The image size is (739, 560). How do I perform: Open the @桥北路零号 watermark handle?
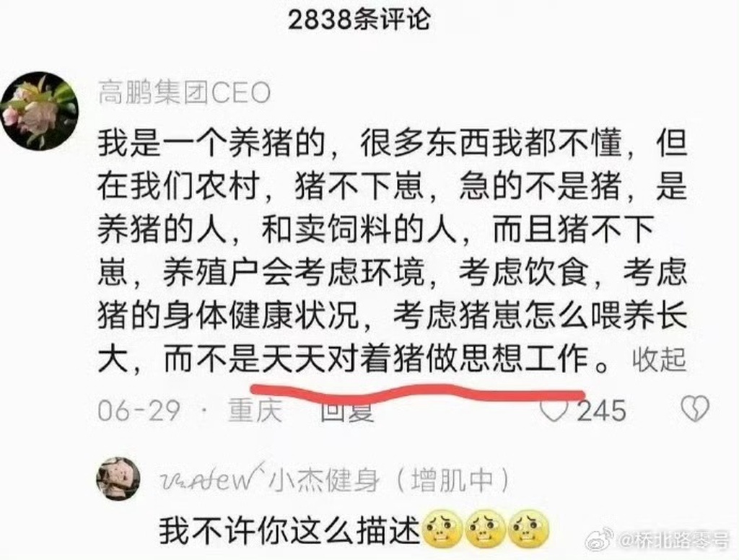(673, 541)
